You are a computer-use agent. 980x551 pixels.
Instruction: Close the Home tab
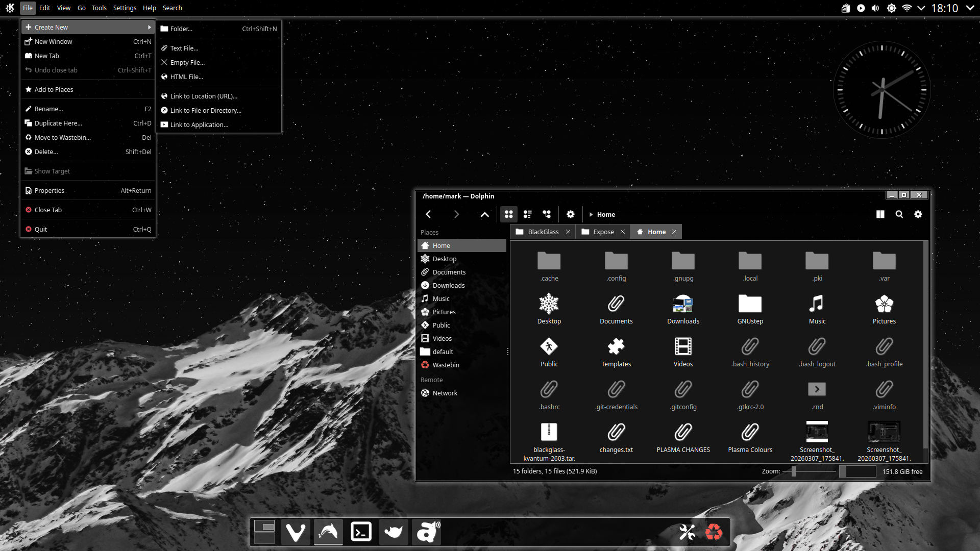click(674, 232)
